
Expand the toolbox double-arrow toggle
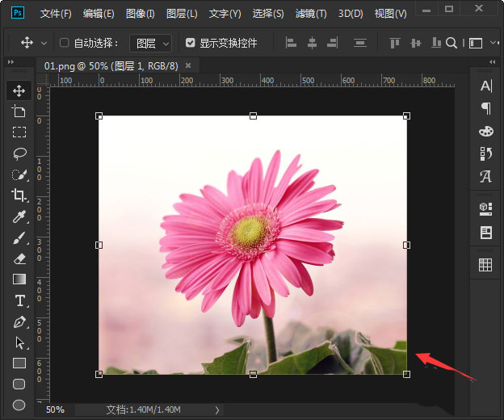click(11, 61)
